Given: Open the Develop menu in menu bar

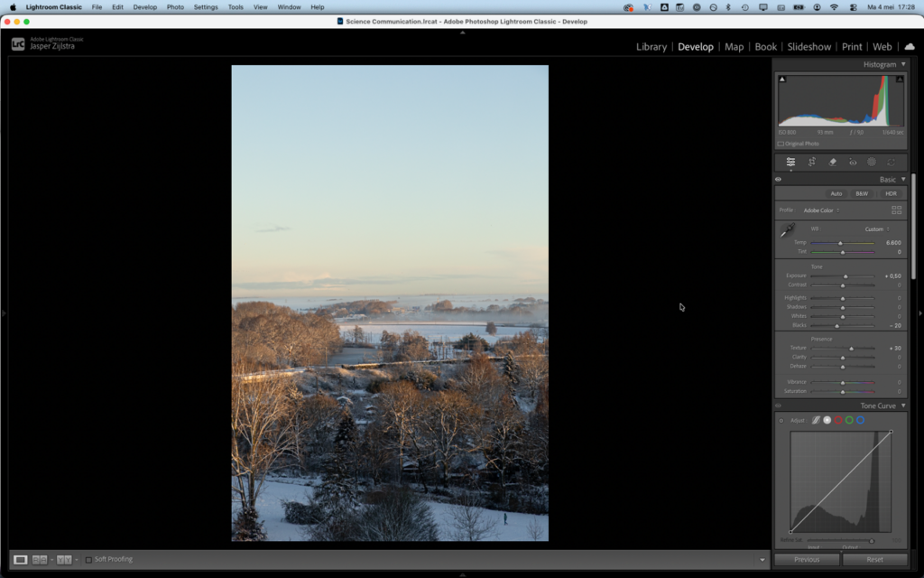Looking at the screenshot, I should coord(145,7).
